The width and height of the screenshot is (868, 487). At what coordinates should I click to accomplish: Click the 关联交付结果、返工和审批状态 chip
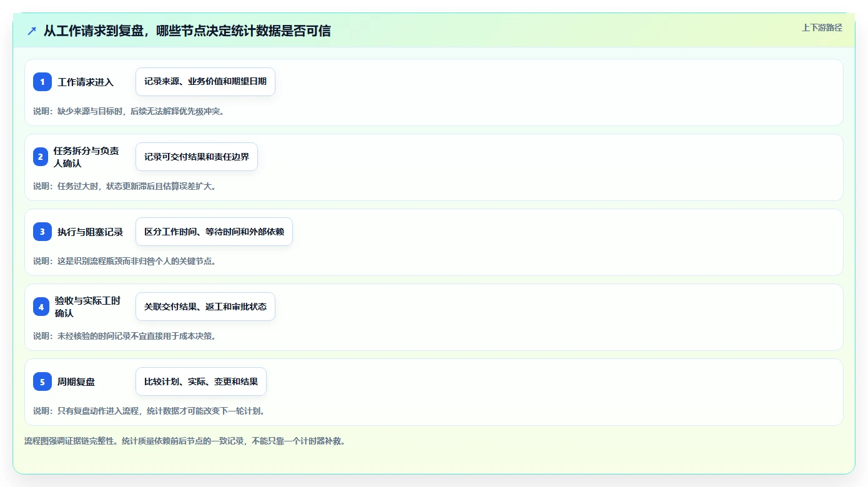click(205, 307)
